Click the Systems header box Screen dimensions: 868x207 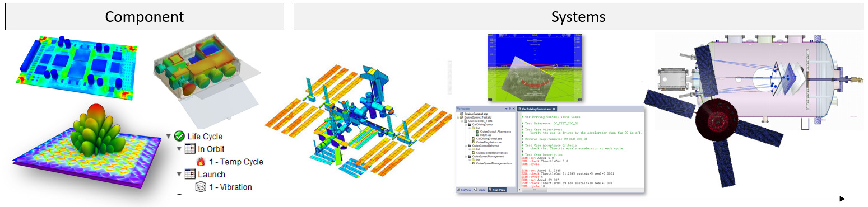click(x=578, y=16)
